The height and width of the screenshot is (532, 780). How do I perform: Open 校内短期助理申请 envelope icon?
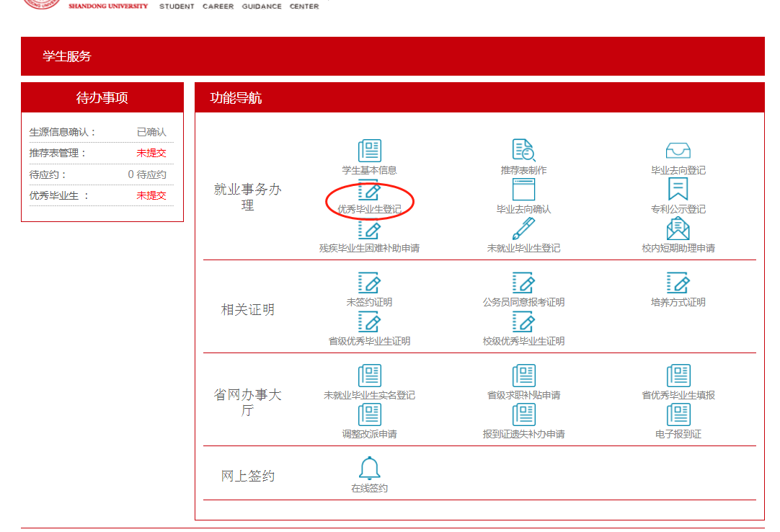pos(678,229)
